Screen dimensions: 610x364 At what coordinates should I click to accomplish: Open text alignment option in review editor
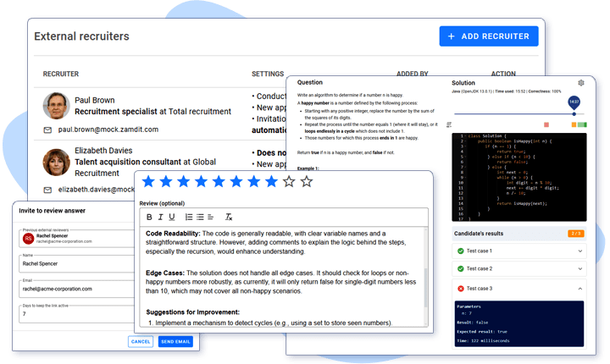click(211, 217)
